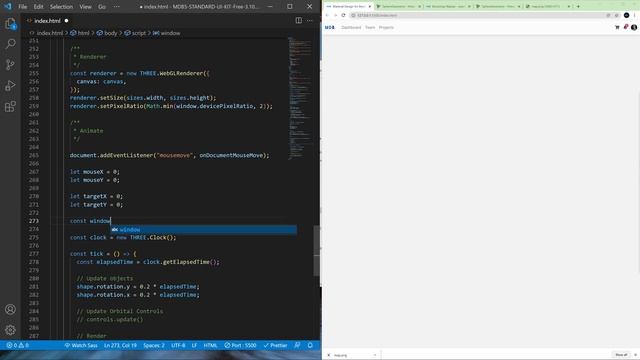640x360 pixels.
Task: Click the MDB logo in navbar
Action: (330, 27)
